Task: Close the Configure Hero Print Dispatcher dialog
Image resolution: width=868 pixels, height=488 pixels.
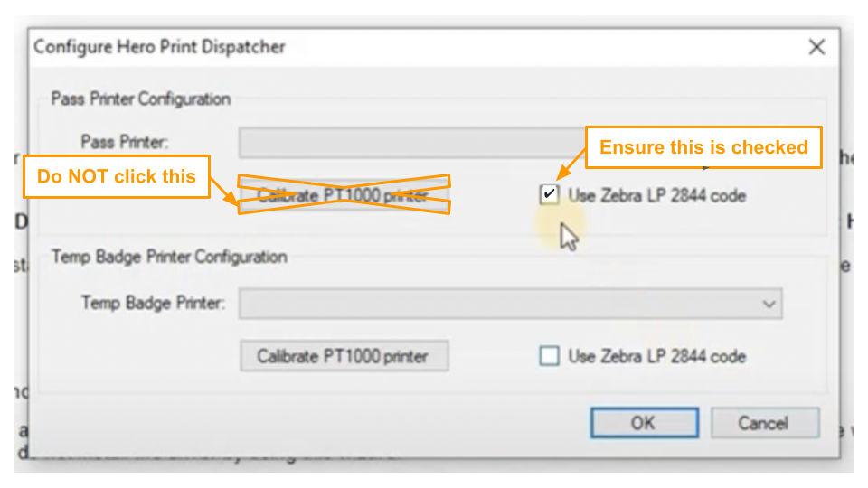Action: coord(816,47)
